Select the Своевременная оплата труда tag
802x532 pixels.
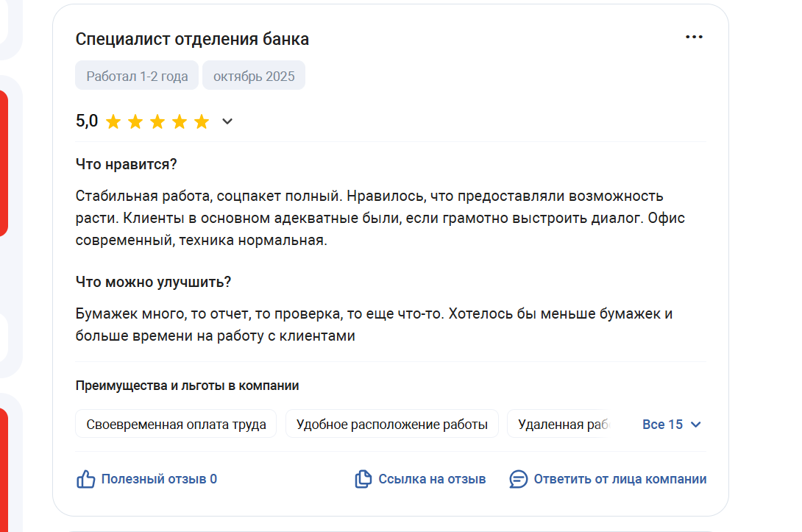coord(176,425)
